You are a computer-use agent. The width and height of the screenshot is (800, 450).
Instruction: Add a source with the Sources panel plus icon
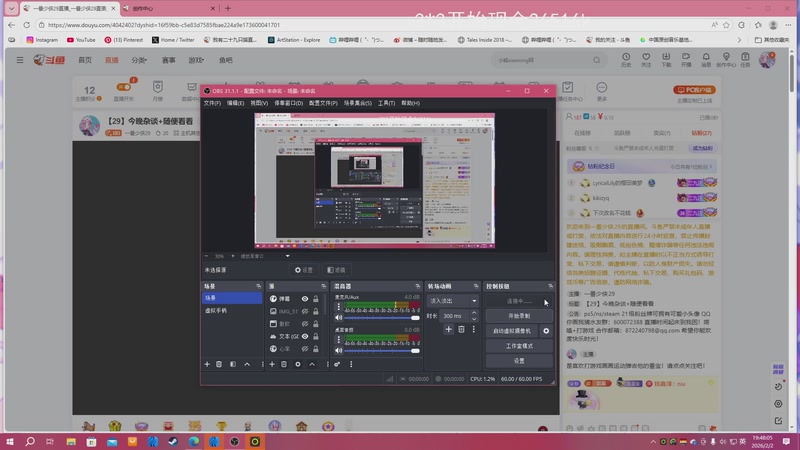tap(272, 364)
